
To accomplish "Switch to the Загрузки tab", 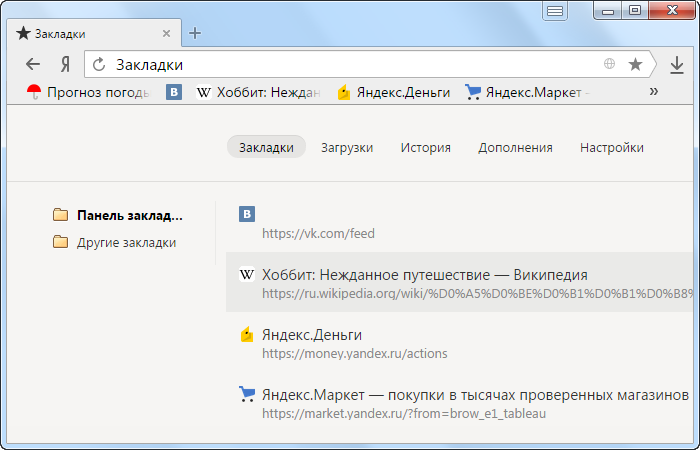I will (347, 147).
